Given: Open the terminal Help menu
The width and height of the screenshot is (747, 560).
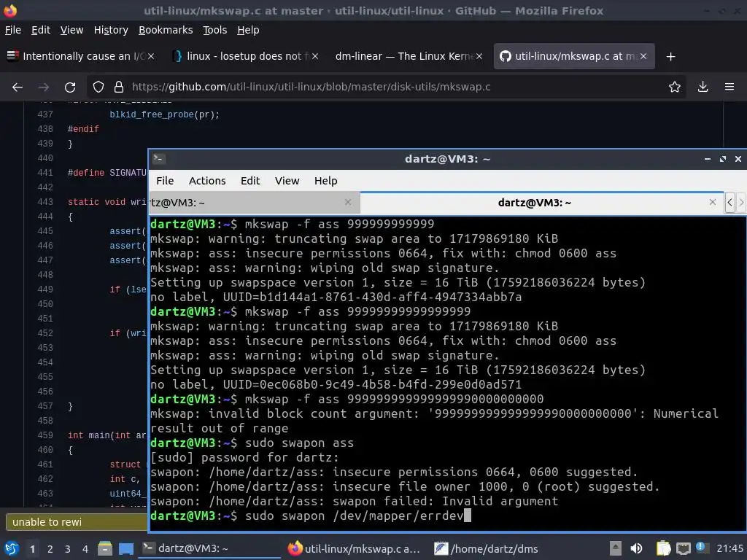Looking at the screenshot, I should (326, 181).
